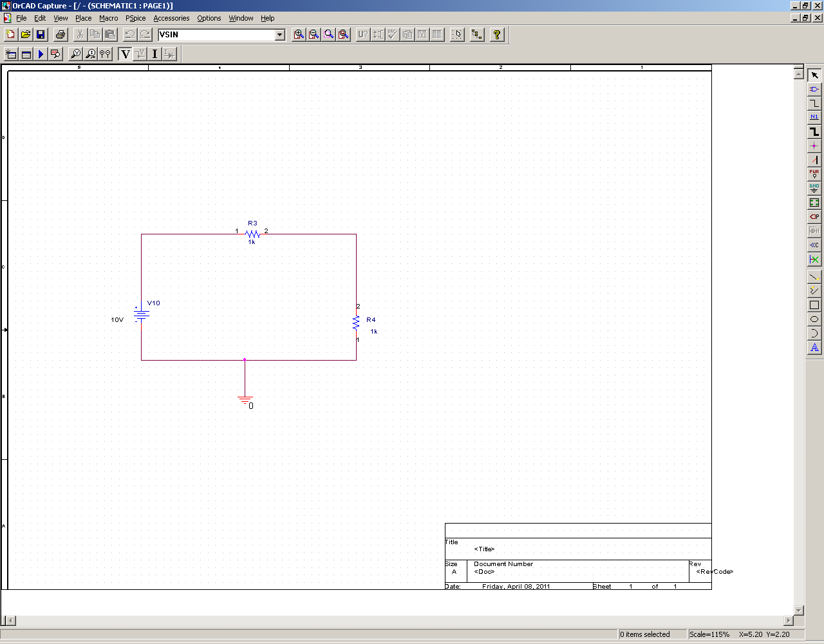Toggle bias voltage display (V button)

pos(125,54)
